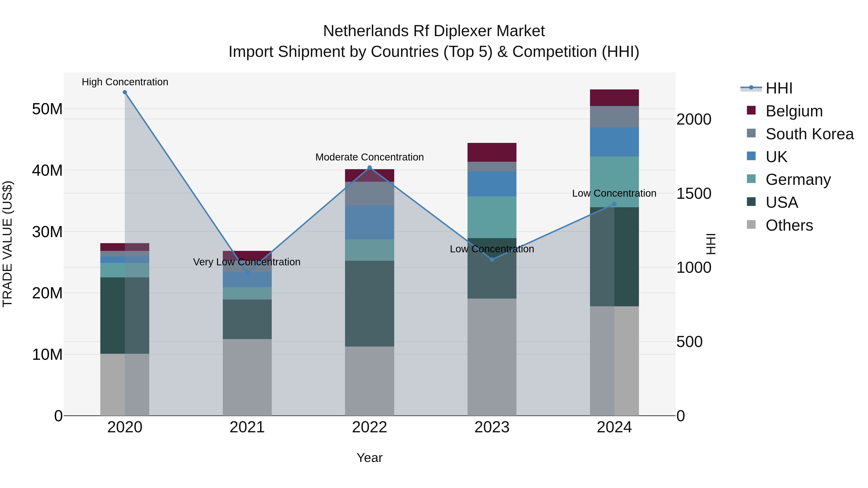Click the 2022 USA bar segment
The image size is (868, 488).
click(x=369, y=303)
